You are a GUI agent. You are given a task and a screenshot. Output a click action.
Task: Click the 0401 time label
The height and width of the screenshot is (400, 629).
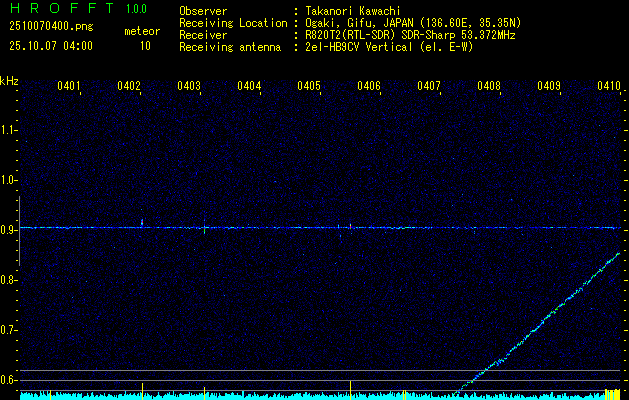69,85
